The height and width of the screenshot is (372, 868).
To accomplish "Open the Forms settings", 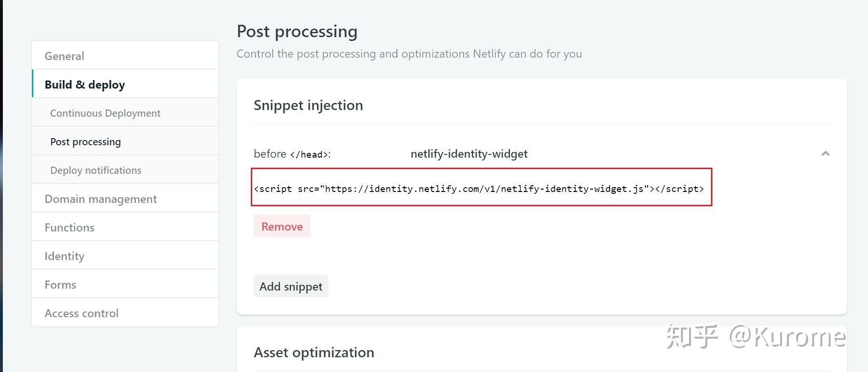I will pos(125,284).
